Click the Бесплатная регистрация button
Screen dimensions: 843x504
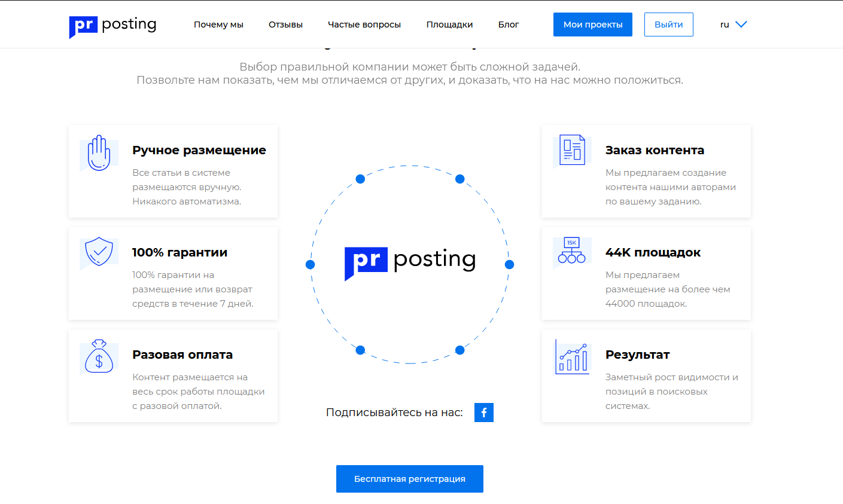[410, 479]
